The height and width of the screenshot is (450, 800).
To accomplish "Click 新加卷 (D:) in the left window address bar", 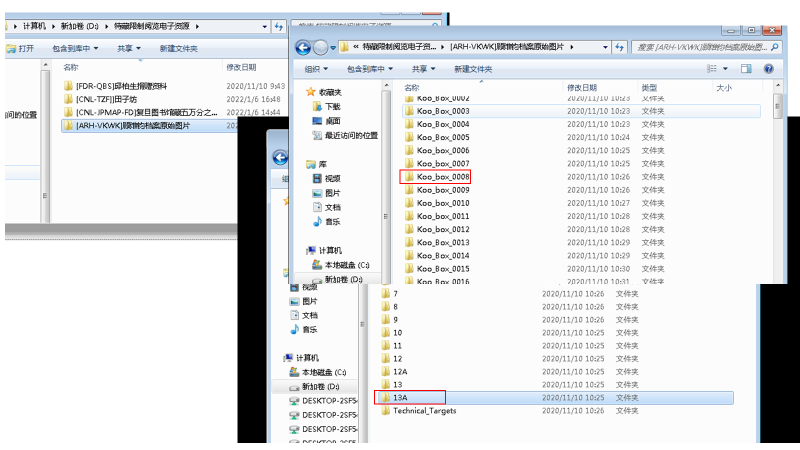I will click(x=80, y=26).
